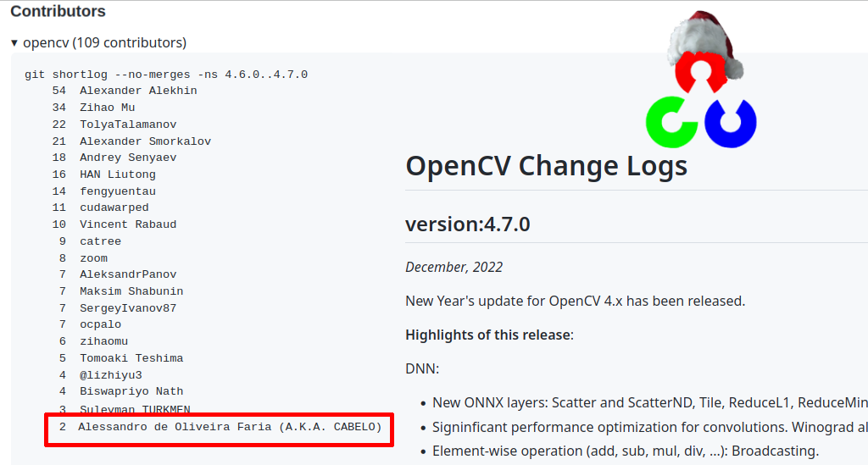
Task: Click the 'Highlights of this release' text
Action: click(488, 335)
